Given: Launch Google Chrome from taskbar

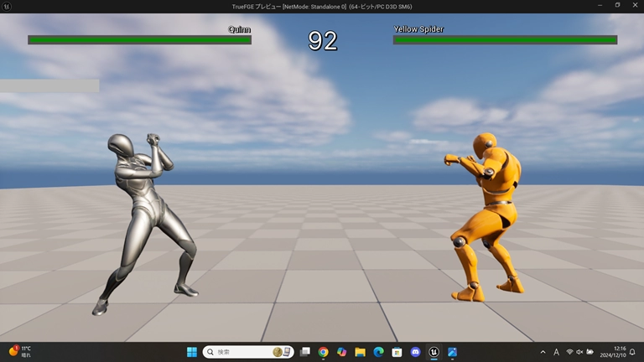Looking at the screenshot, I should coord(323,352).
